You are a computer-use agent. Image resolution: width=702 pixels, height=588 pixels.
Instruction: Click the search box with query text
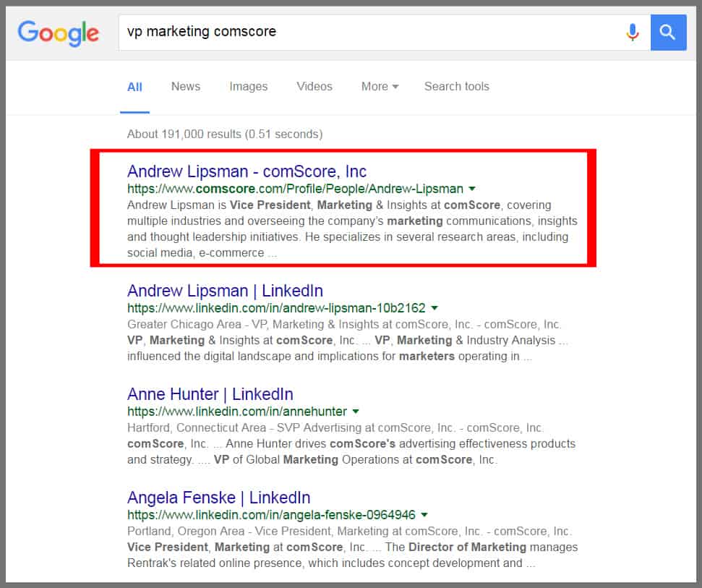[361, 33]
